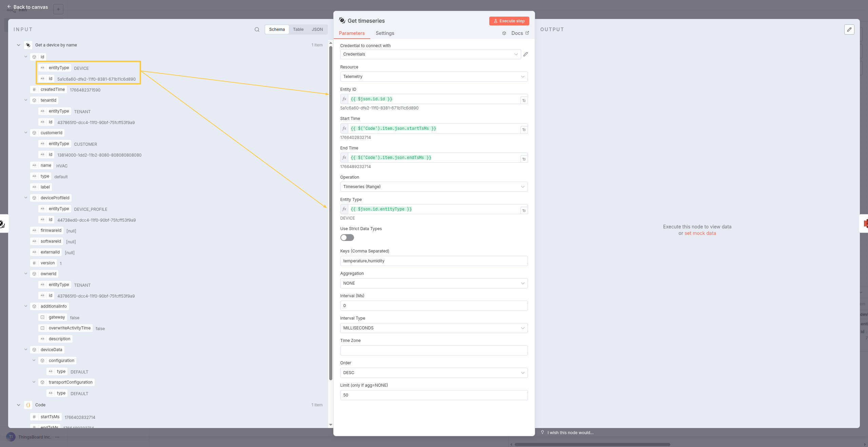Click the fx icon on the Entity Type field

tap(344, 209)
